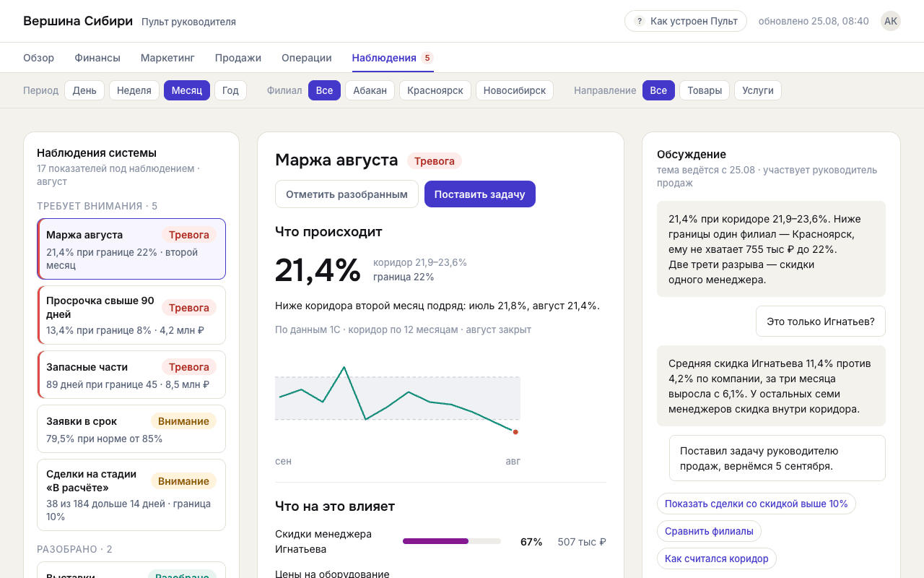Screen dimensions: 924x578
Task: Open the АК user avatar
Action: point(891,21)
